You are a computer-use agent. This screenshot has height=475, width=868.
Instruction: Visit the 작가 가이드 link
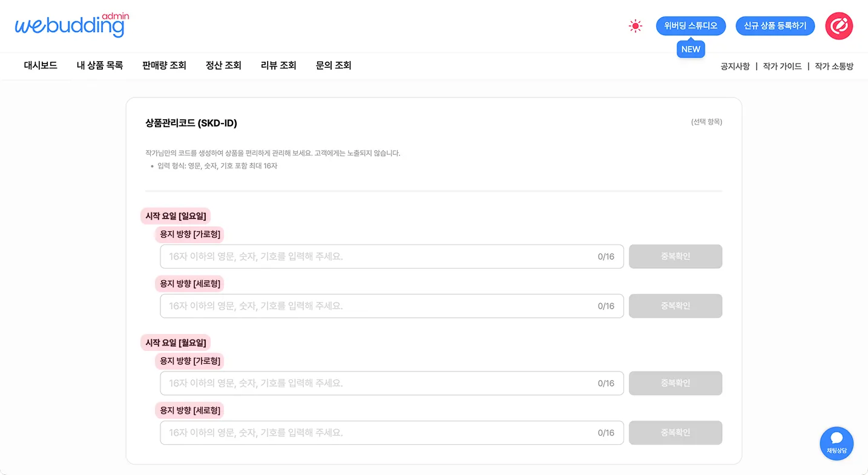tap(782, 67)
